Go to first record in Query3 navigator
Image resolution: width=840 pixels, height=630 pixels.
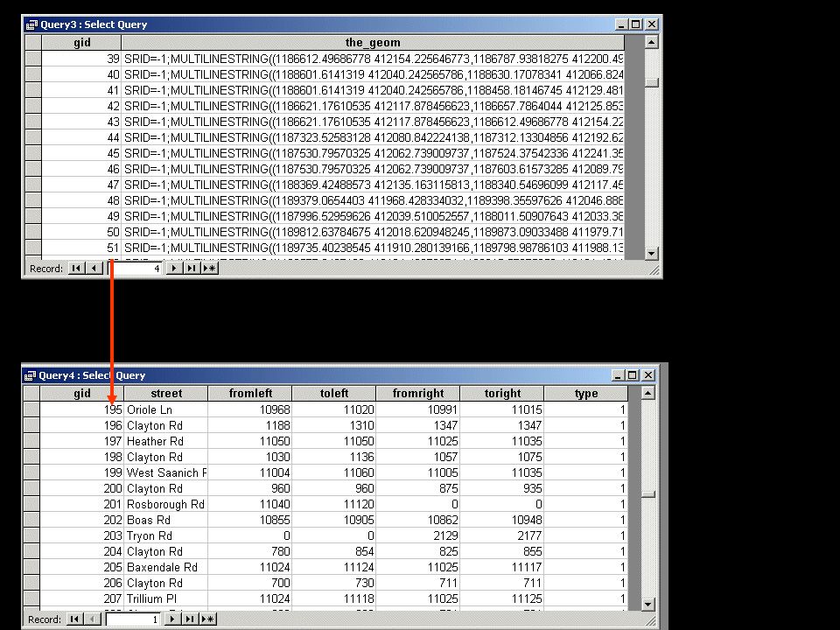point(76,269)
